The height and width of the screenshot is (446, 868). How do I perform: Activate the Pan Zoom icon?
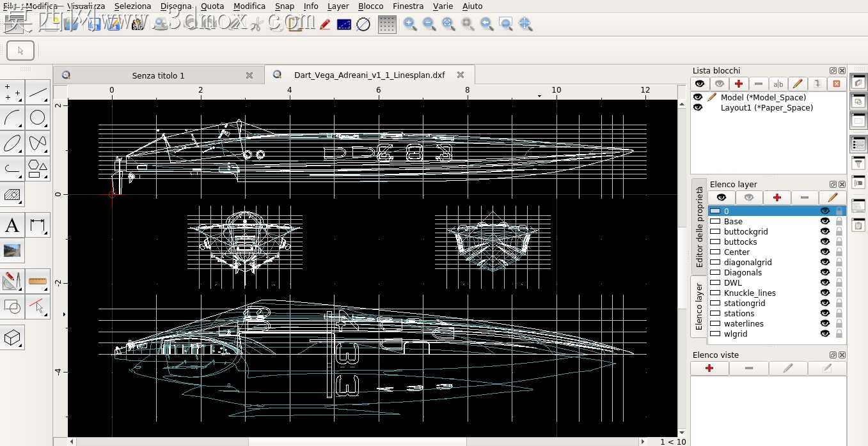(525, 24)
